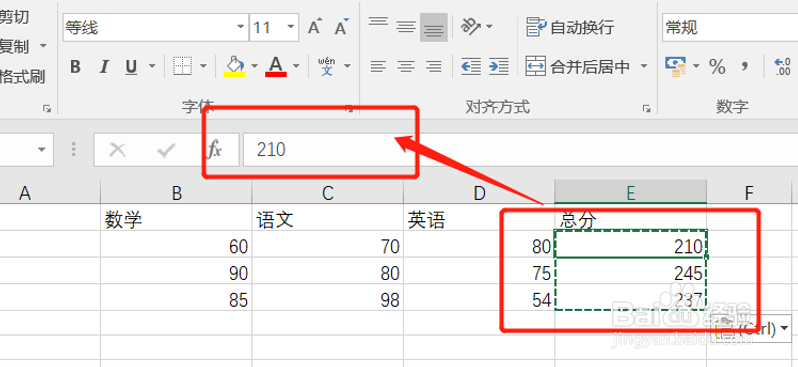
Task: Apply percent style
Action: pos(717,66)
